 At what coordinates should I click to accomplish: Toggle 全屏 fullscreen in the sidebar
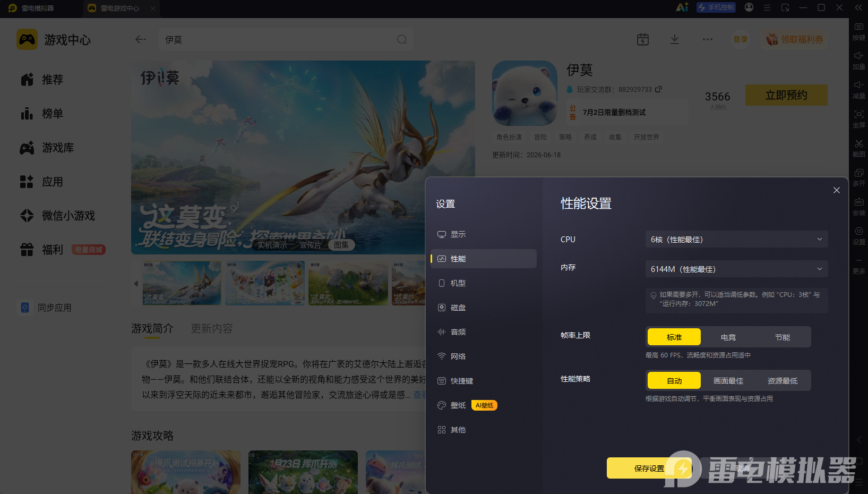click(x=858, y=118)
